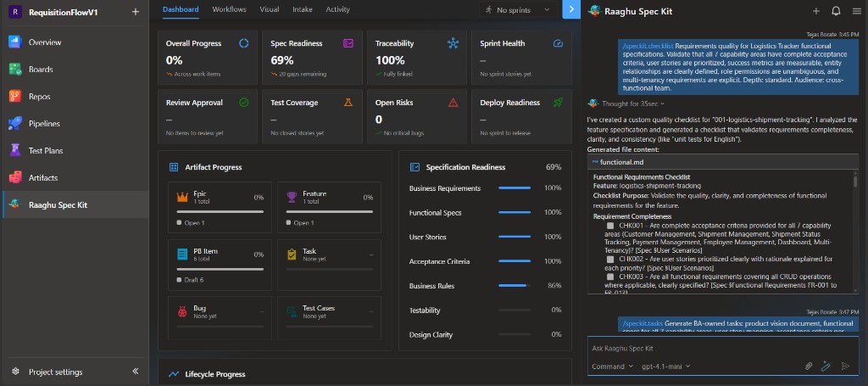Click the Epic crown icon
The width and height of the screenshot is (868, 386).
pyautogui.click(x=183, y=197)
